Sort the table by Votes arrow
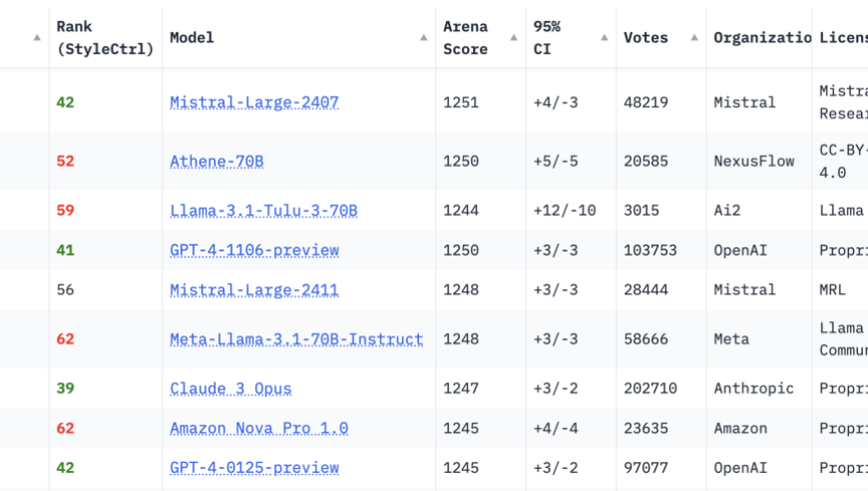This screenshot has height=491, width=868. [x=693, y=38]
